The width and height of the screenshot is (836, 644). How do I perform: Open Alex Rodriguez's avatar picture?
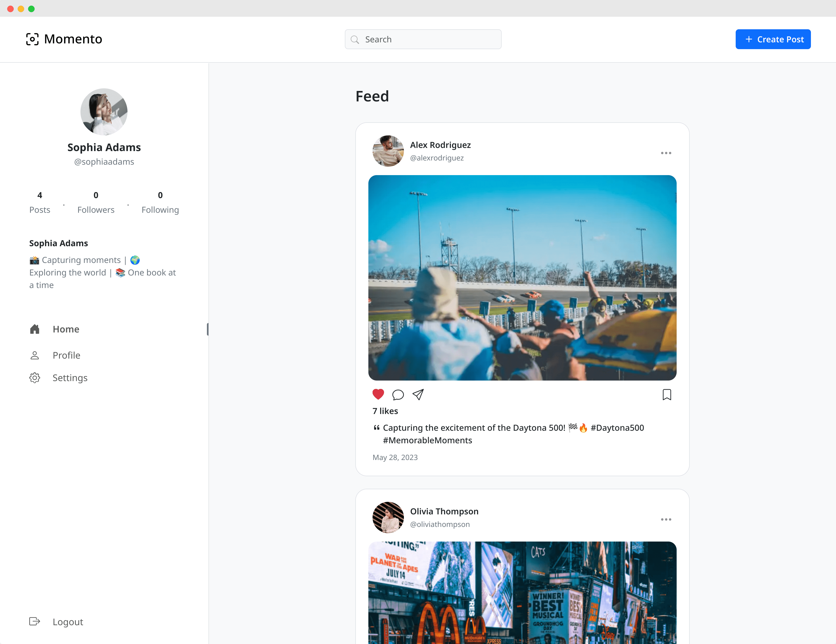click(388, 151)
